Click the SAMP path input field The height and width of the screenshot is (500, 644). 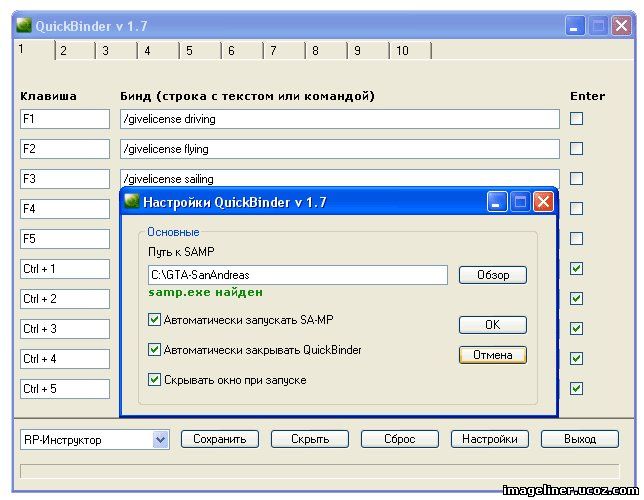click(297, 275)
